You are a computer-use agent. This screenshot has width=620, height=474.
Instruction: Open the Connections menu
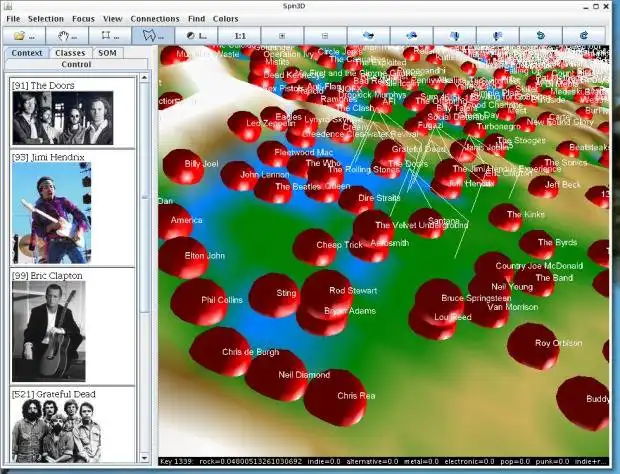pos(155,19)
